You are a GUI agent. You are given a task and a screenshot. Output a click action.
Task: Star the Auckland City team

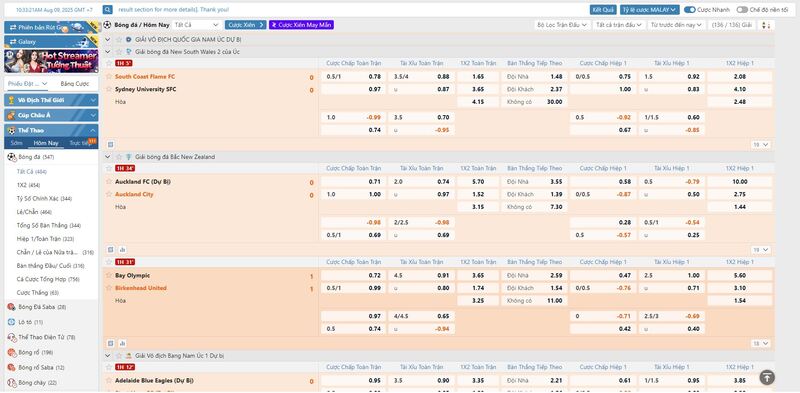click(x=108, y=194)
